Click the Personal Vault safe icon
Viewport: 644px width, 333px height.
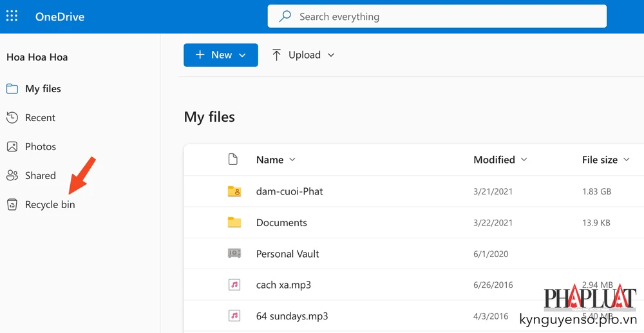click(234, 253)
